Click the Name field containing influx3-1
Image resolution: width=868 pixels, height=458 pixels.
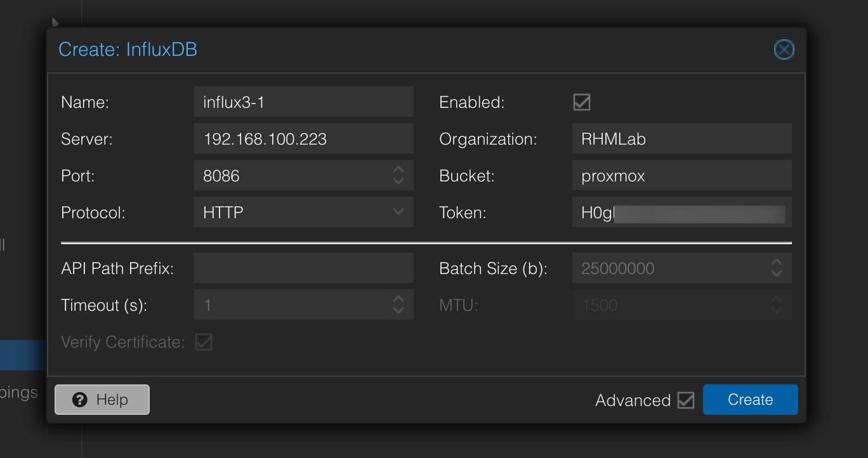pos(304,101)
